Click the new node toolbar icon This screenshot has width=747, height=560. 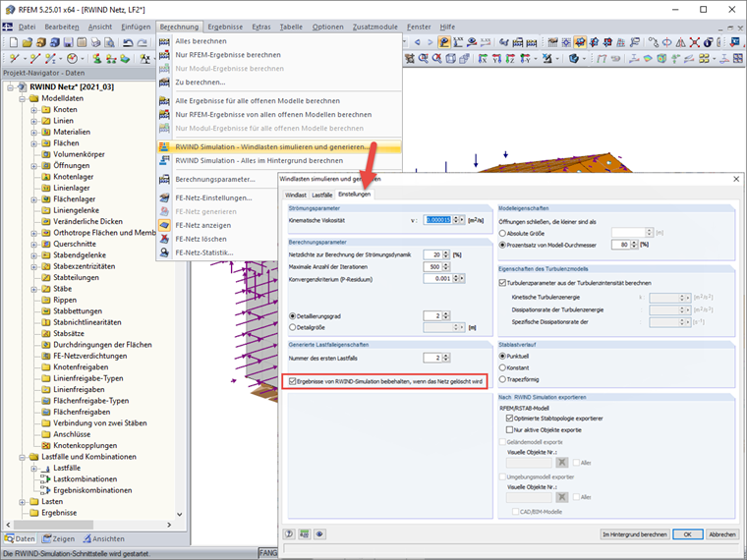pyautogui.click(x=15, y=59)
